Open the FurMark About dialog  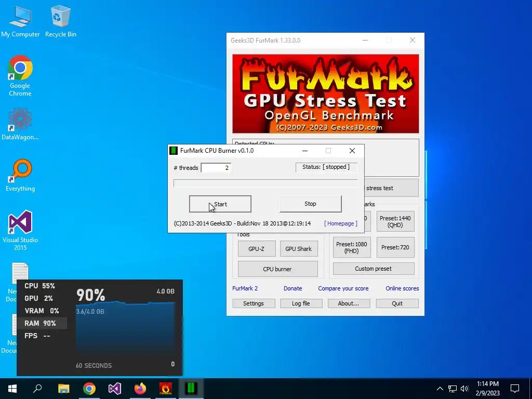(349, 303)
